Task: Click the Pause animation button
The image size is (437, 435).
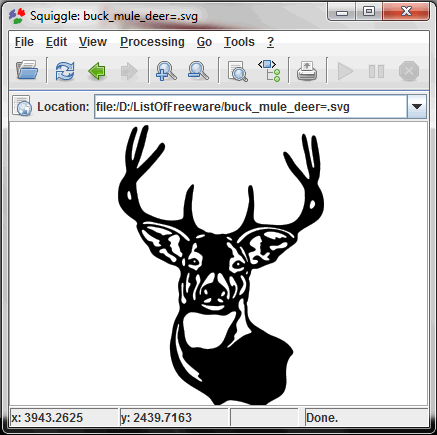Action: pos(376,71)
